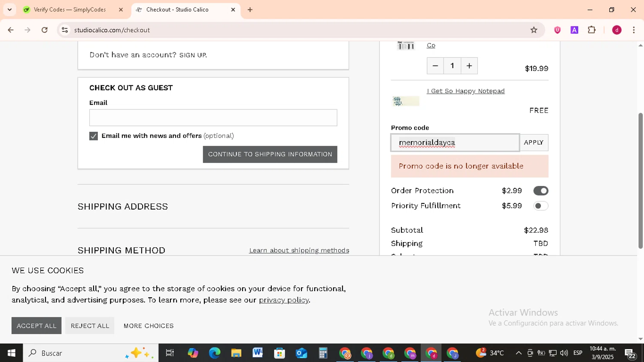Reload the checkout page
644x362 pixels.
tap(45, 30)
